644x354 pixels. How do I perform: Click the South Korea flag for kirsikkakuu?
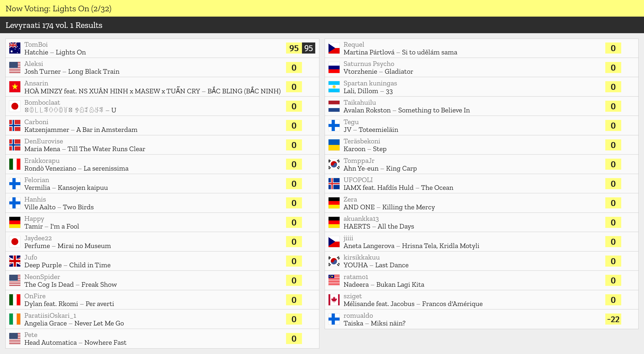coord(334,261)
